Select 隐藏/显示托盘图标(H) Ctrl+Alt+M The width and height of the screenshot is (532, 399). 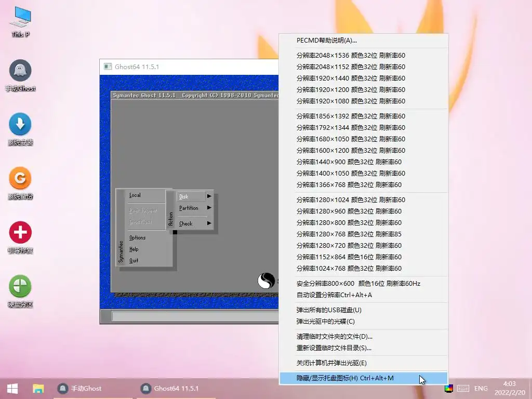click(363, 378)
